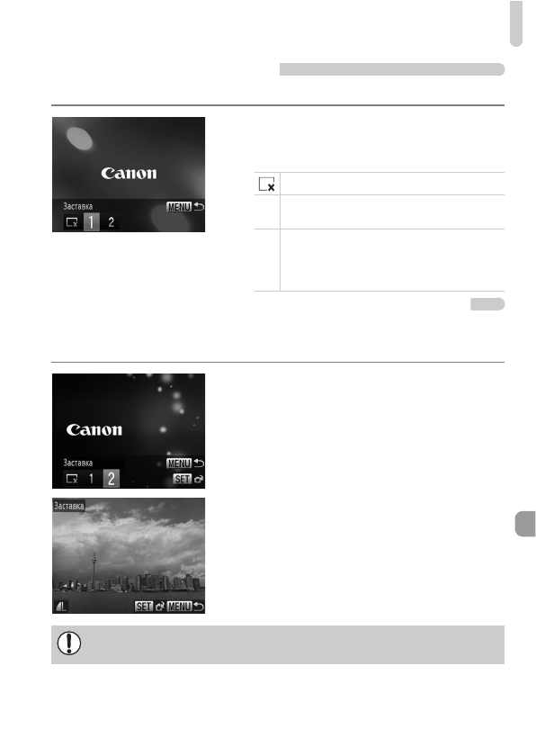Image resolution: width=536 pixels, height=756 pixels.
Task: Select no-image icon beside highlighted option 1
Action: [x=72, y=222]
